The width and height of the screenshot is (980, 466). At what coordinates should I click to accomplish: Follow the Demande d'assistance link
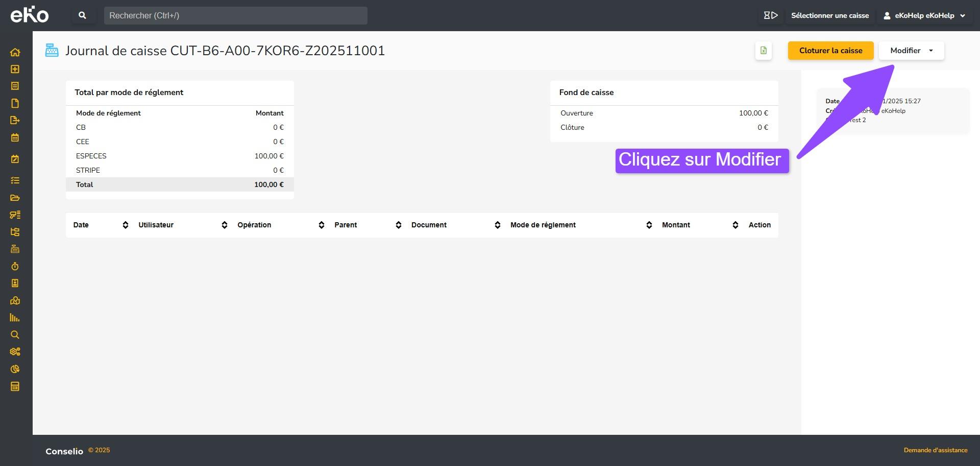(935, 450)
